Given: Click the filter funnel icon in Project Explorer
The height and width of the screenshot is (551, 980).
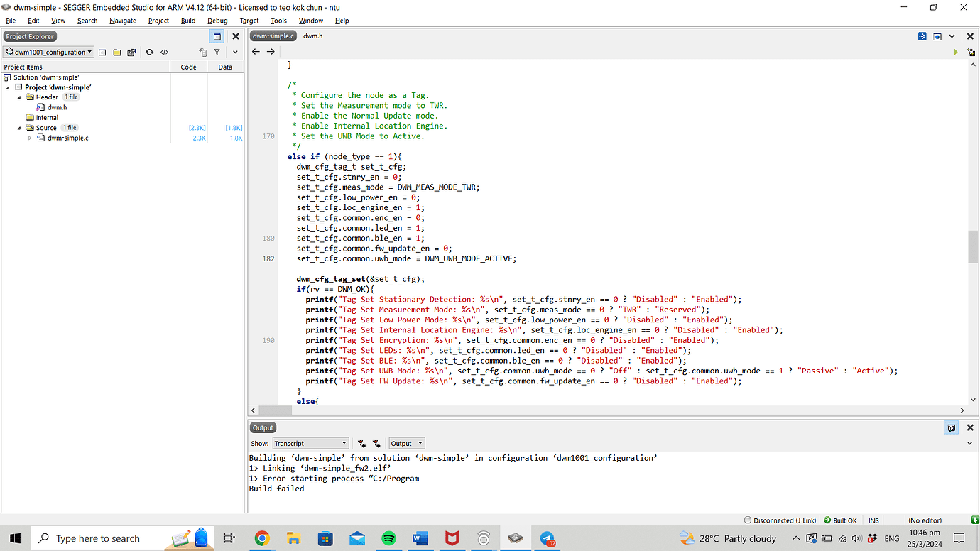Looking at the screenshot, I should click(x=217, y=52).
